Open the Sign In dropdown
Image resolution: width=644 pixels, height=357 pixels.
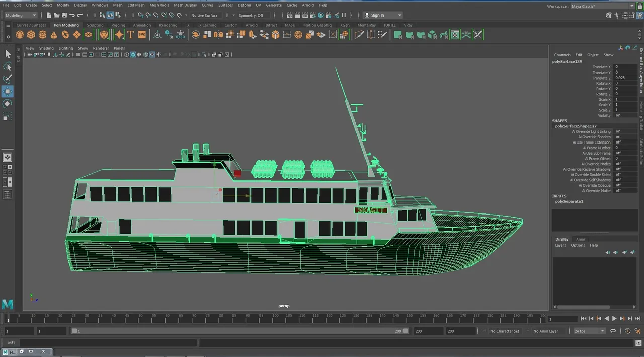pyautogui.click(x=383, y=15)
